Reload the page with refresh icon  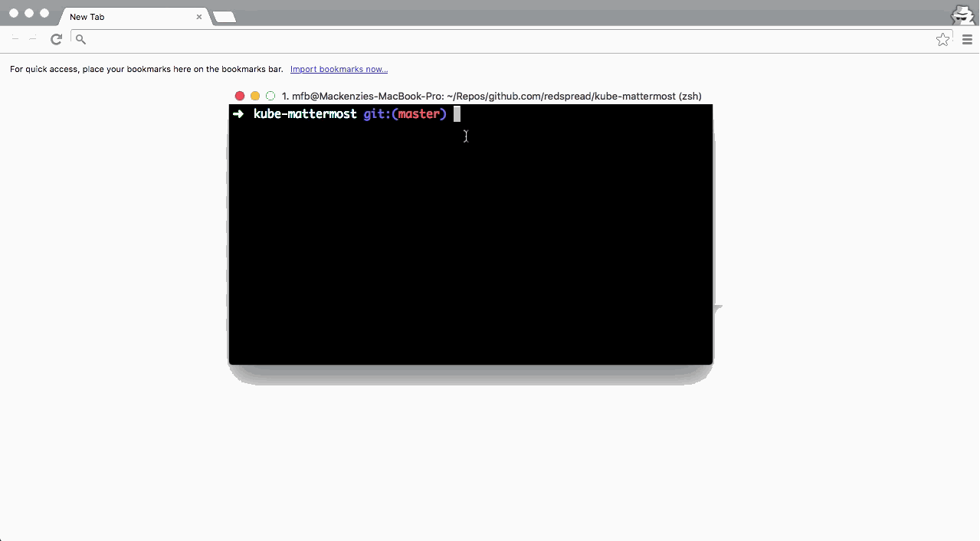(56, 39)
